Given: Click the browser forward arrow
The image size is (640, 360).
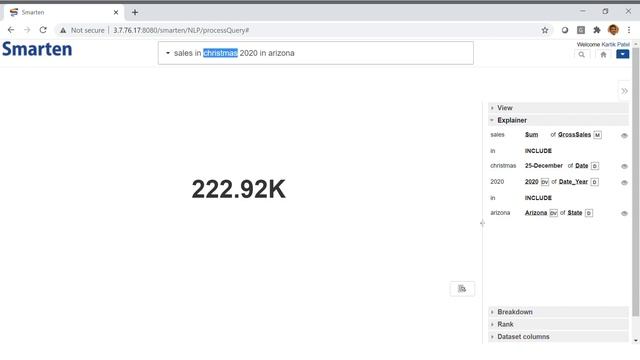Looking at the screenshot, I should tap(27, 30).
